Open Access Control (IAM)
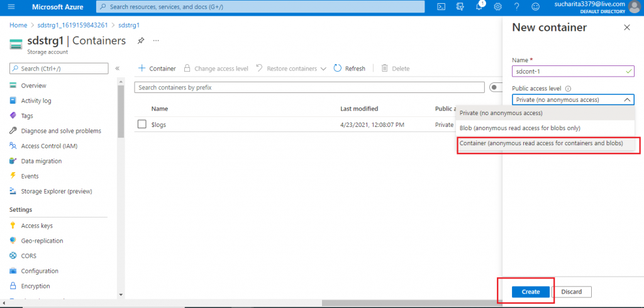Image resolution: width=644 pixels, height=308 pixels. coord(49,146)
